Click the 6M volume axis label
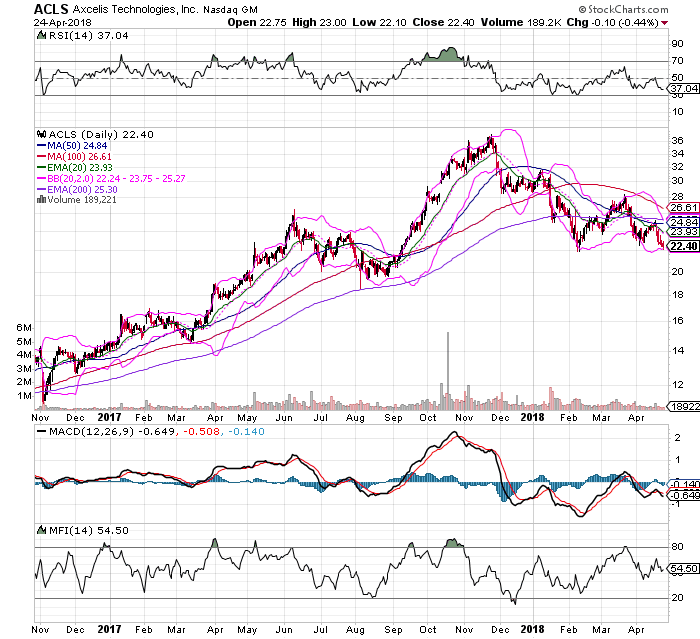700x639 pixels. tap(24, 328)
